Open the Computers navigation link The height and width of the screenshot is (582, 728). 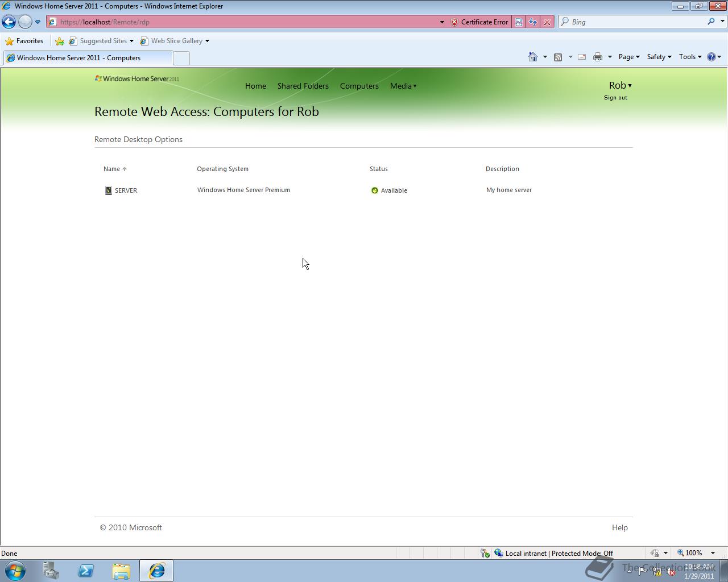point(359,86)
